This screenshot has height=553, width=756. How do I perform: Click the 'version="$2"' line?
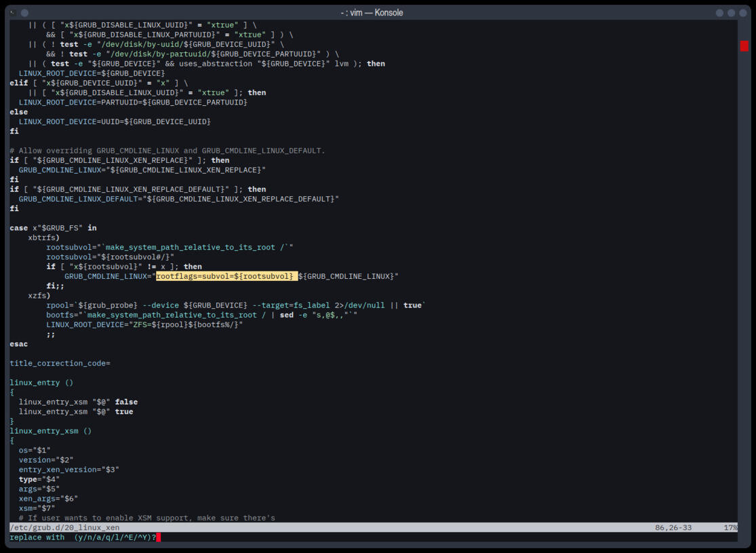pyautogui.click(x=46, y=459)
